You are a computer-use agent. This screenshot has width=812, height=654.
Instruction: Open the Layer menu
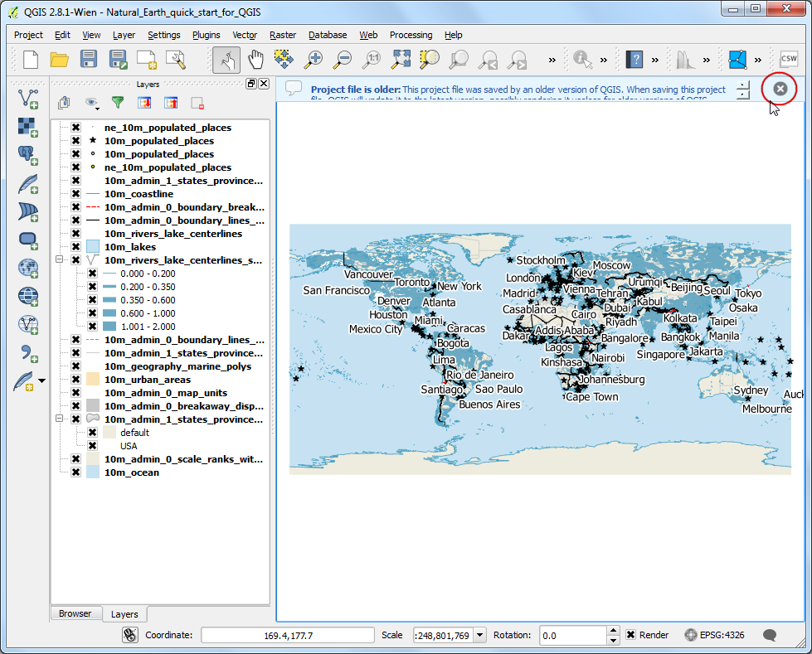coord(124,35)
